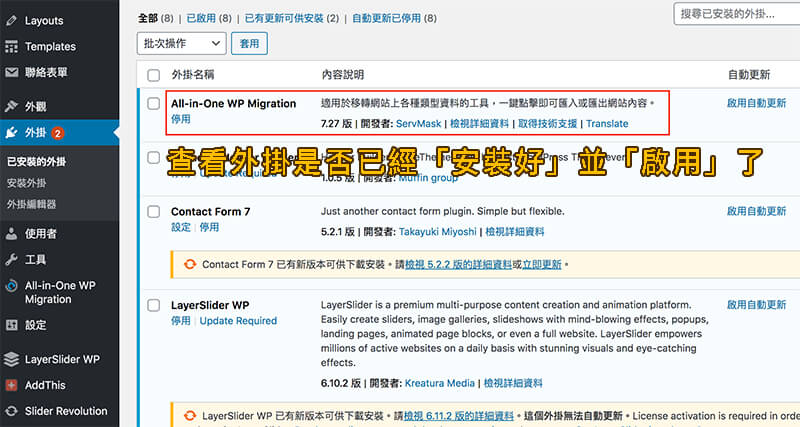Select the LayerSlider WP plugin checkbox
Viewport: 800px width, 427px height.
tap(153, 304)
